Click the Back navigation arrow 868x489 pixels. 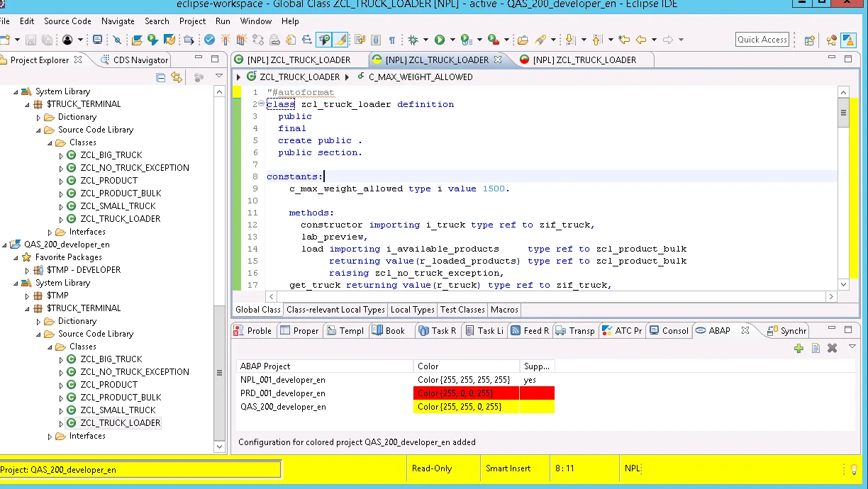click(641, 40)
